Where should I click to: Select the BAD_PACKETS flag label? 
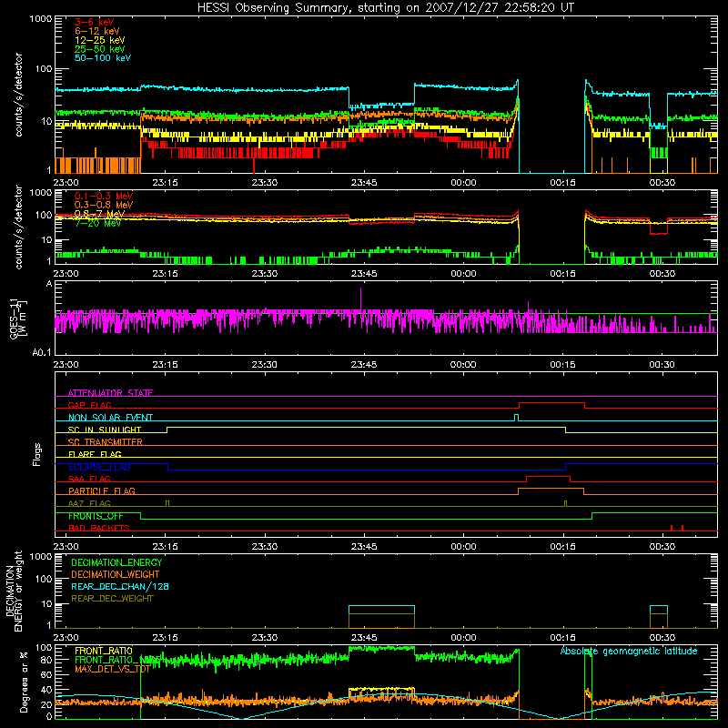(x=99, y=528)
